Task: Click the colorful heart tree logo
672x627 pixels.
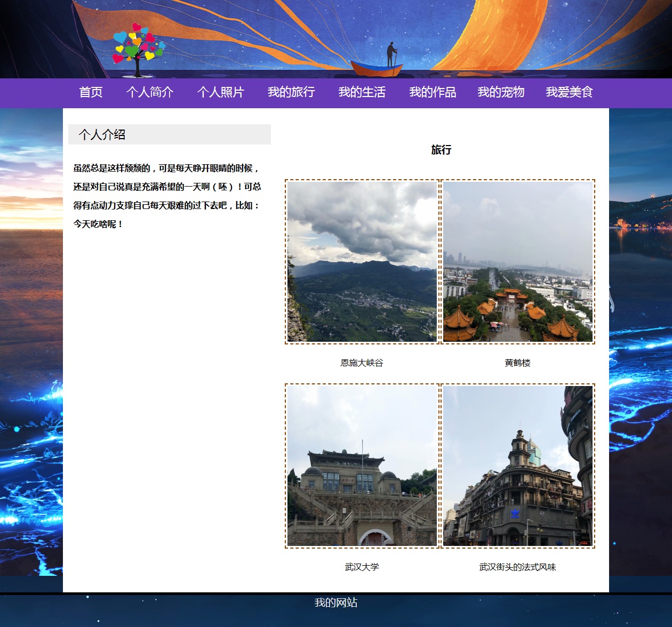Action: [138, 49]
